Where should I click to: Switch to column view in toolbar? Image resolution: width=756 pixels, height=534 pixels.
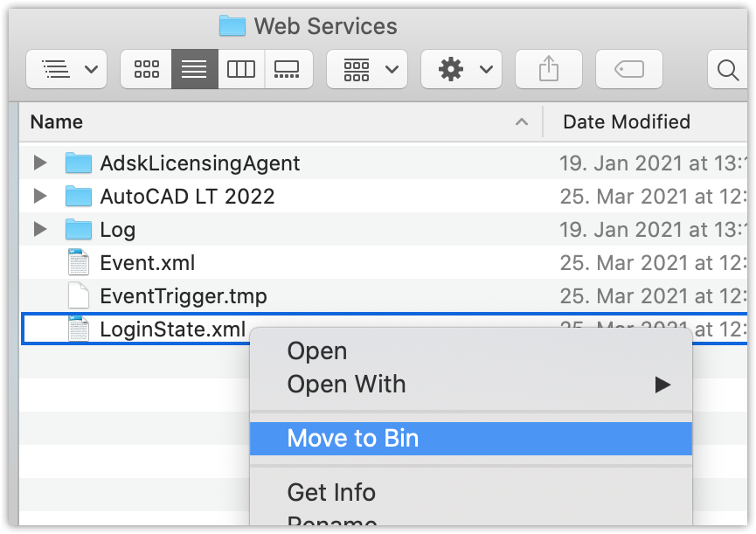(241, 69)
